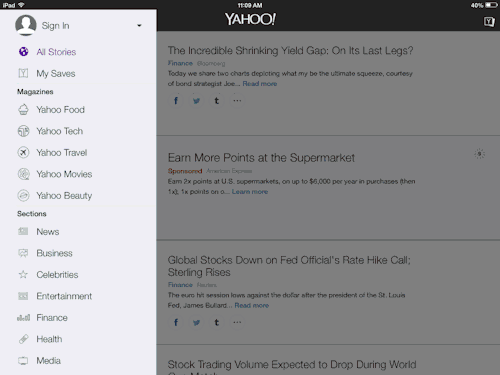Open Yahoo Movies magazine
This screenshot has height=375, width=500.
(x=64, y=174)
